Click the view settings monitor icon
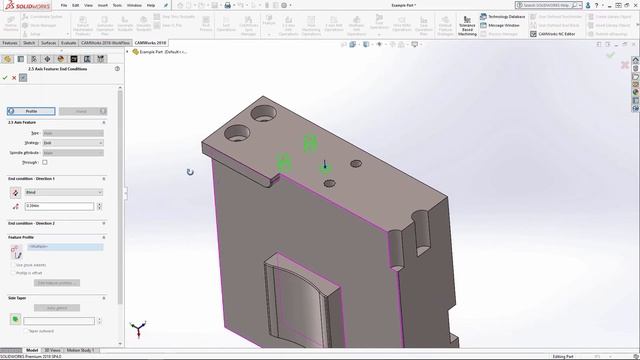The image size is (640, 360). [x=415, y=44]
